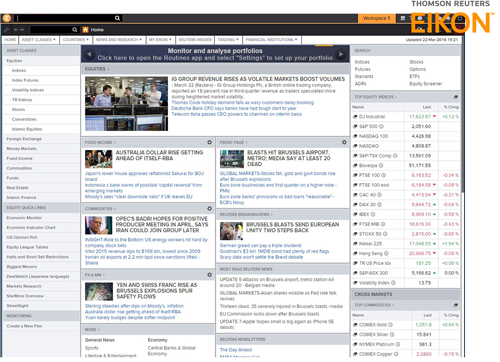Click the grid icon right of Workspace 5
500x362 pixels.
click(403, 18)
